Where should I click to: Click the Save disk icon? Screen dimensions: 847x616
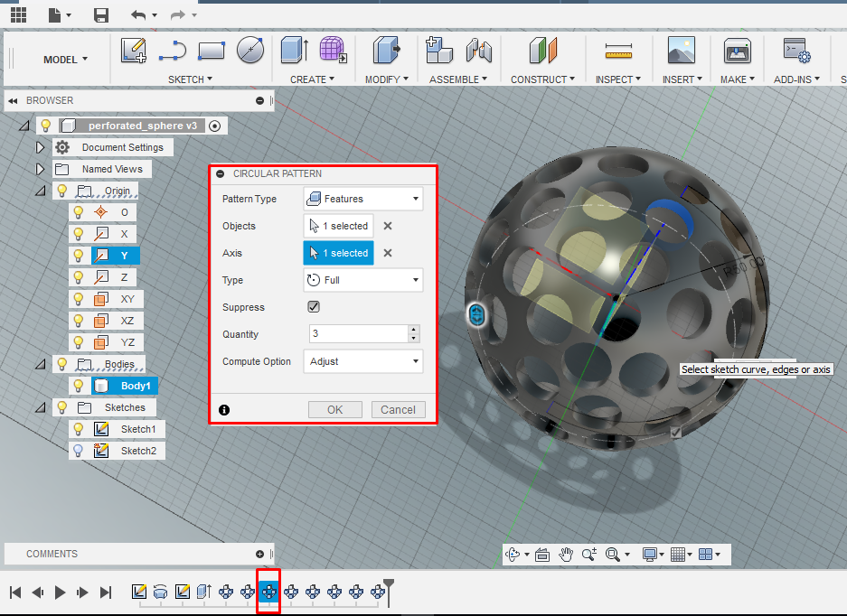[x=101, y=15]
